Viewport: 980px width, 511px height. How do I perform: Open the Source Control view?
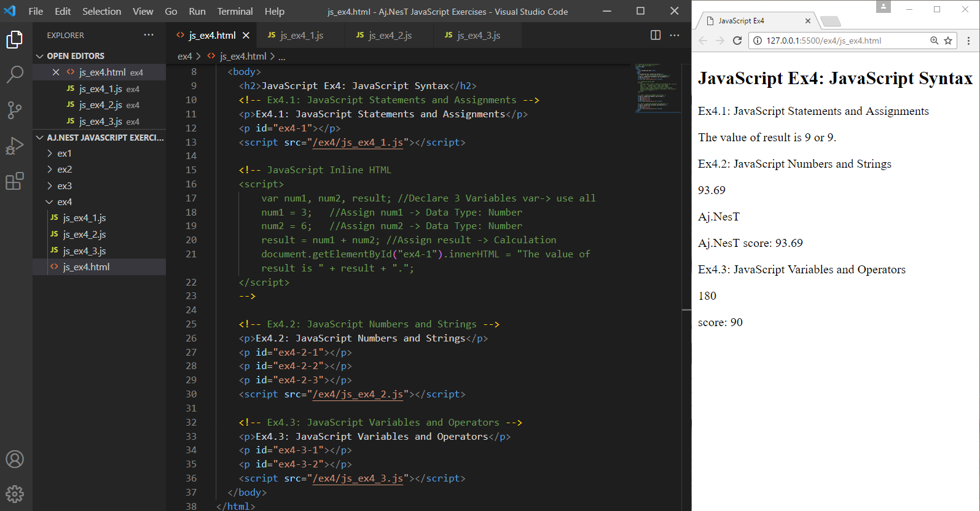[x=15, y=111]
